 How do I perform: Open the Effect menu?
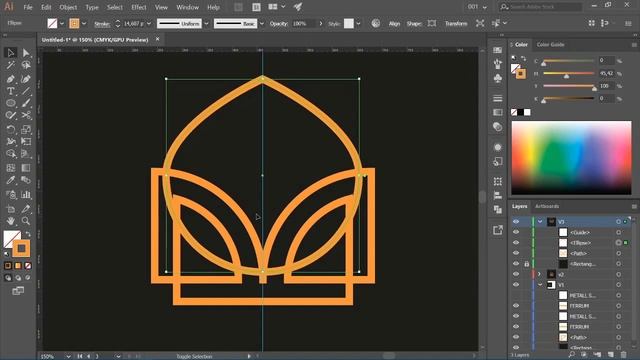coord(139,7)
